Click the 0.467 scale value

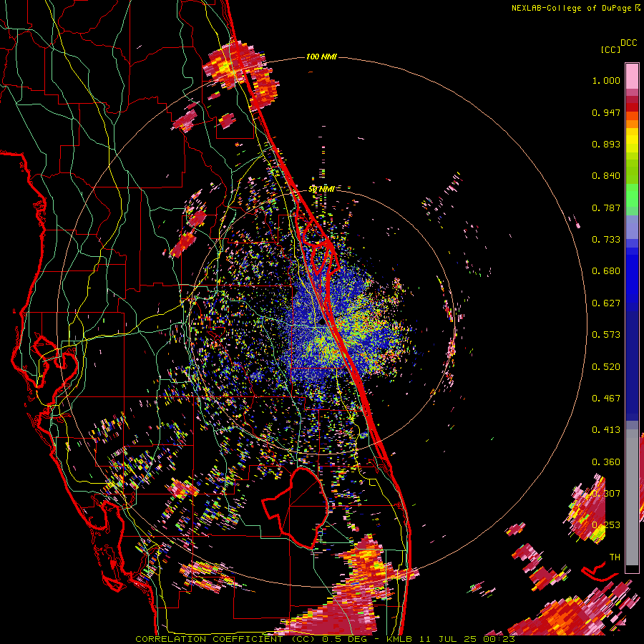coord(606,399)
